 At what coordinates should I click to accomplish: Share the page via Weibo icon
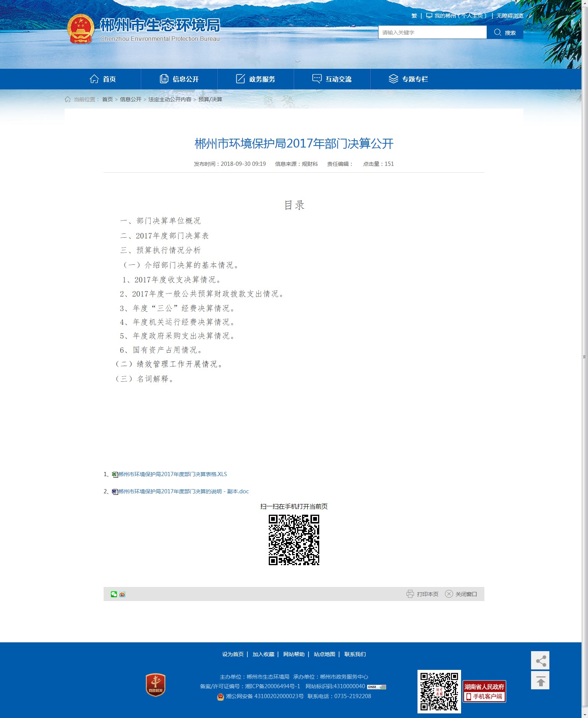[x=122, y=594]
